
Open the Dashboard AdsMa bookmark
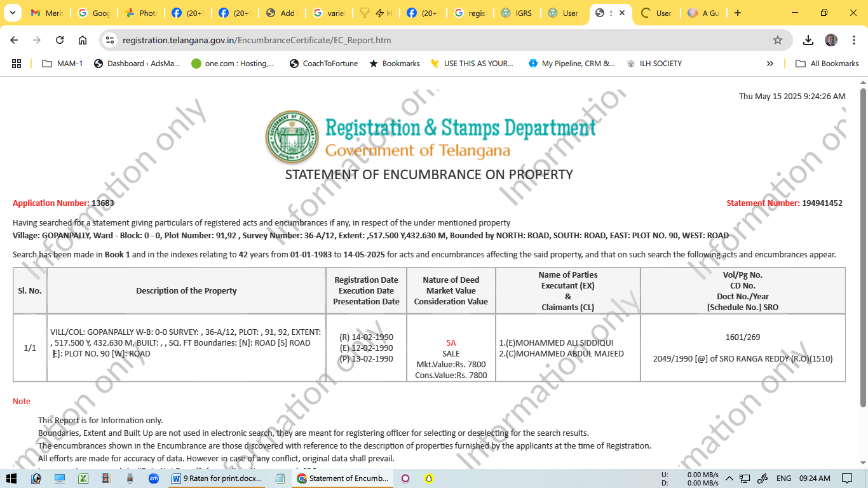coord(137,64)
